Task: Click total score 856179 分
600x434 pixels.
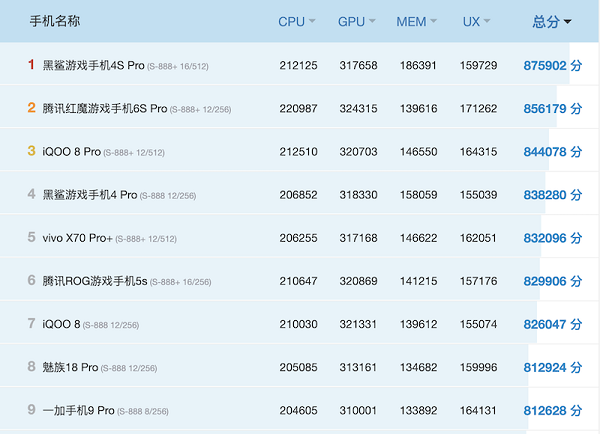Action: coord(553,109)
